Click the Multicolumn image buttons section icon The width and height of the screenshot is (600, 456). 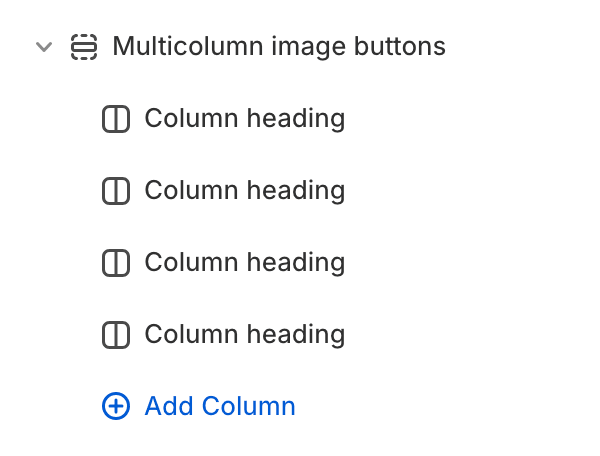[84, 47]
